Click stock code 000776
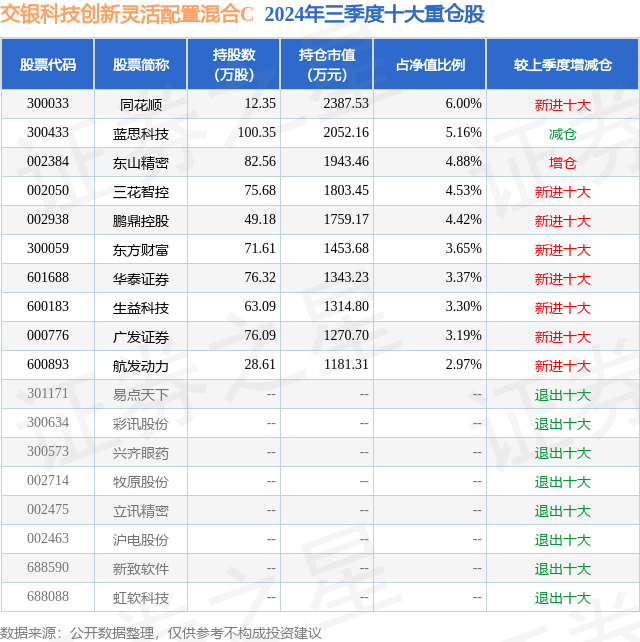 click(48, 336)
